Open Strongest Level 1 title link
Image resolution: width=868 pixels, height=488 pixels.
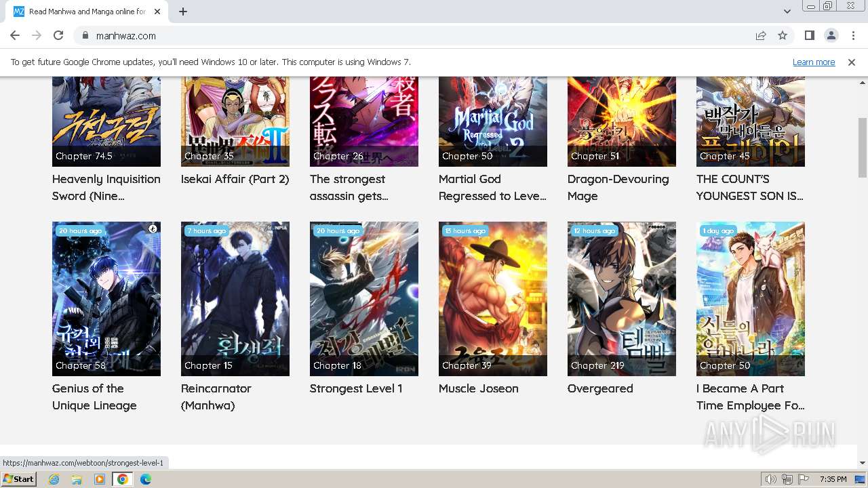pyautogui.click(x=356, y=388)
